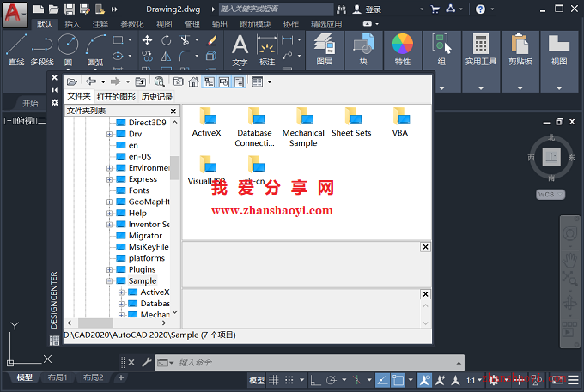Click the Home icon in DesignCenter toolbar
Screen dimensions: 584x392
[193, 81]
